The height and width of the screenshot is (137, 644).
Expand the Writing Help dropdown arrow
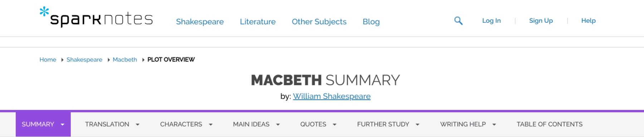point(494,125)
